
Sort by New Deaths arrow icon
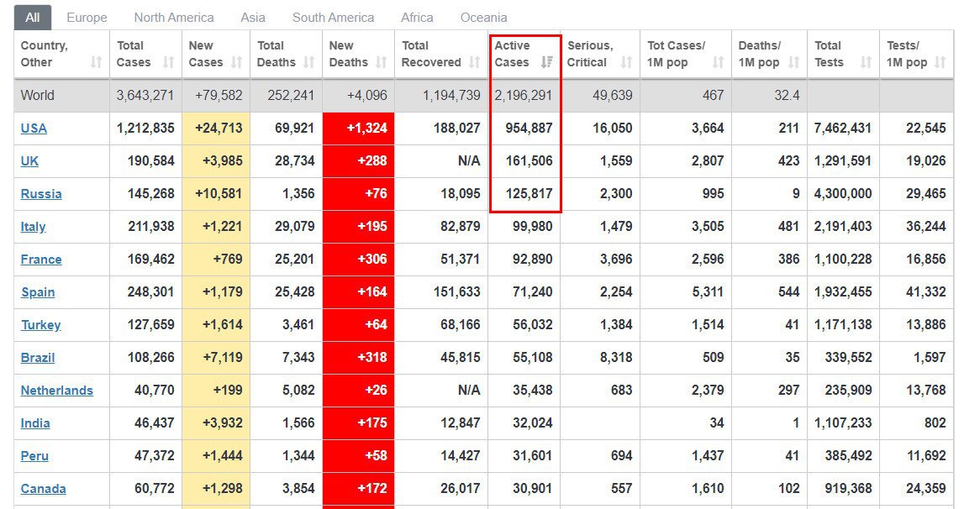pyautogui.click(x=382, y=62)
